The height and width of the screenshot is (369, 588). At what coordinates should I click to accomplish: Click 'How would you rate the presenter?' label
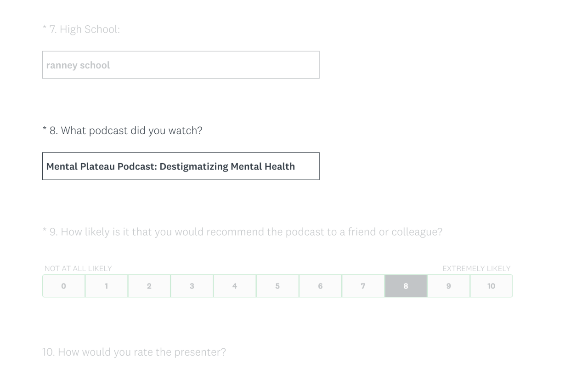(134, 352)
